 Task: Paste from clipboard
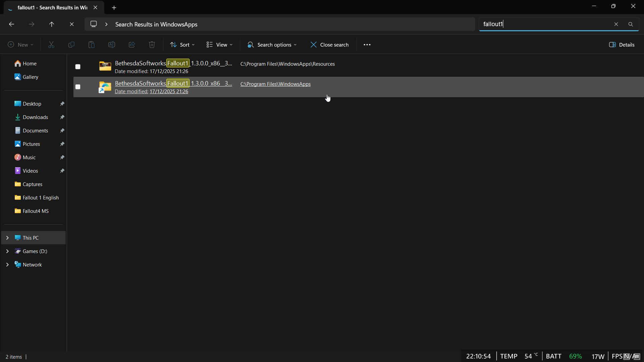pyautogui.click(x=91, y=45)
